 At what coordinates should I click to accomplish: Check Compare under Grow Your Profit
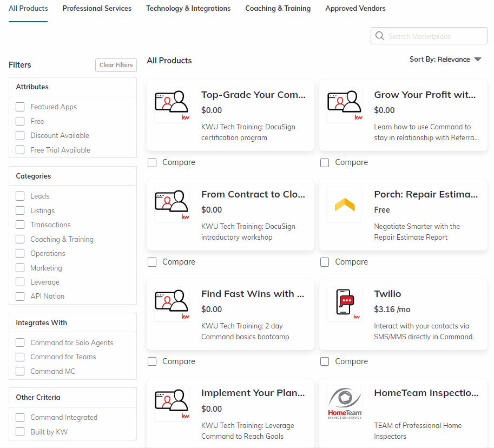[x=325, y=162]
